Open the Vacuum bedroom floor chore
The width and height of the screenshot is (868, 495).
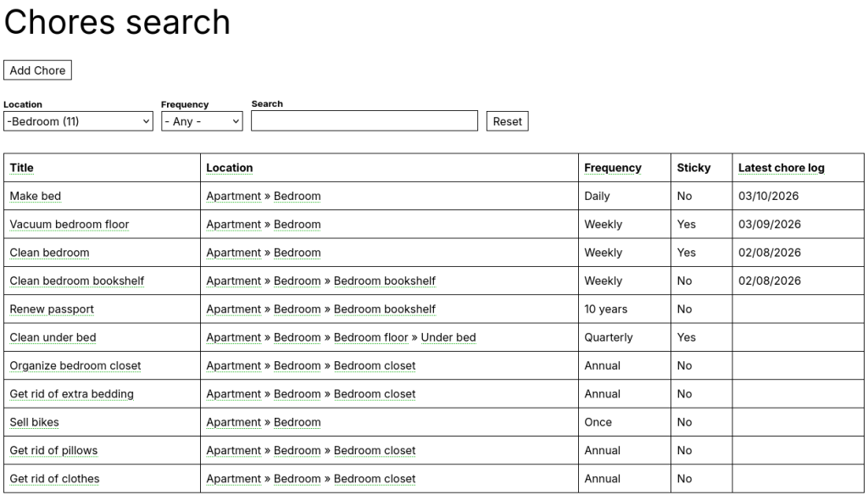(70, 225)
